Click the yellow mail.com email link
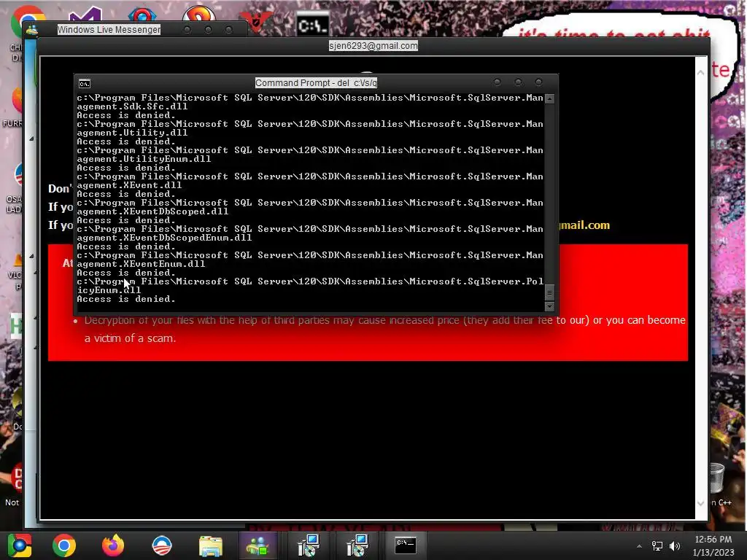This screenshot has height=560, width=747. point(584,225)
